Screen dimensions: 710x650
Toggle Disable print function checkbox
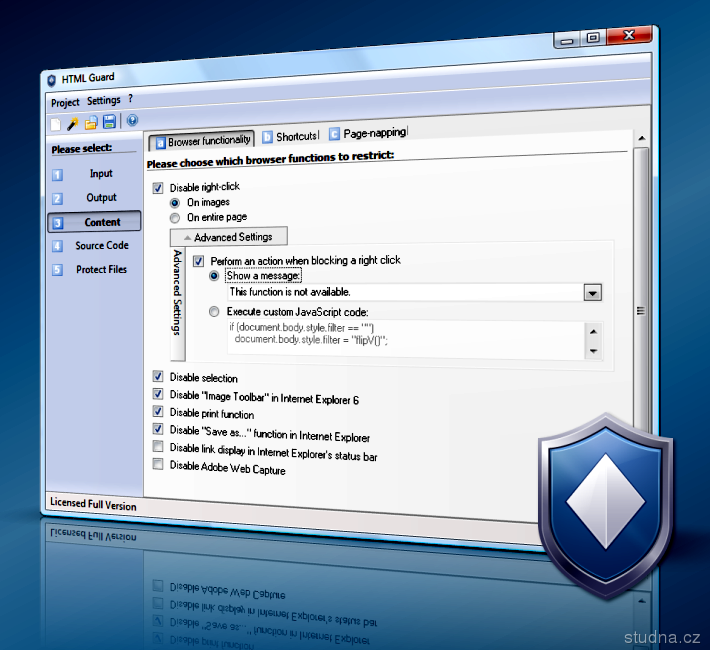158,411
